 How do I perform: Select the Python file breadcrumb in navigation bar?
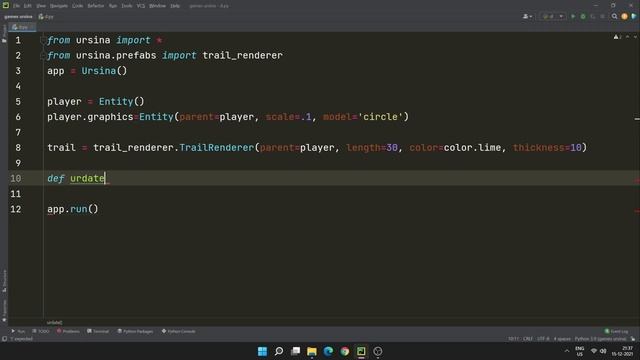pyautogui.click(x=46, y=17)
